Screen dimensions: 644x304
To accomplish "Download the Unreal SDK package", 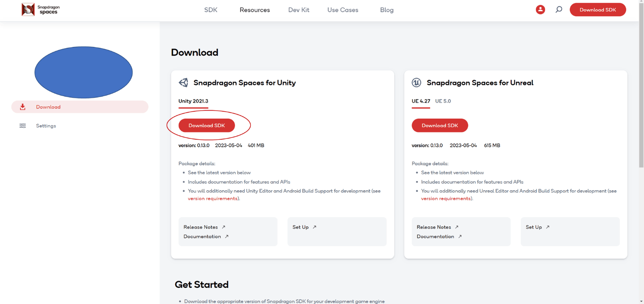I will coord(440,126).
